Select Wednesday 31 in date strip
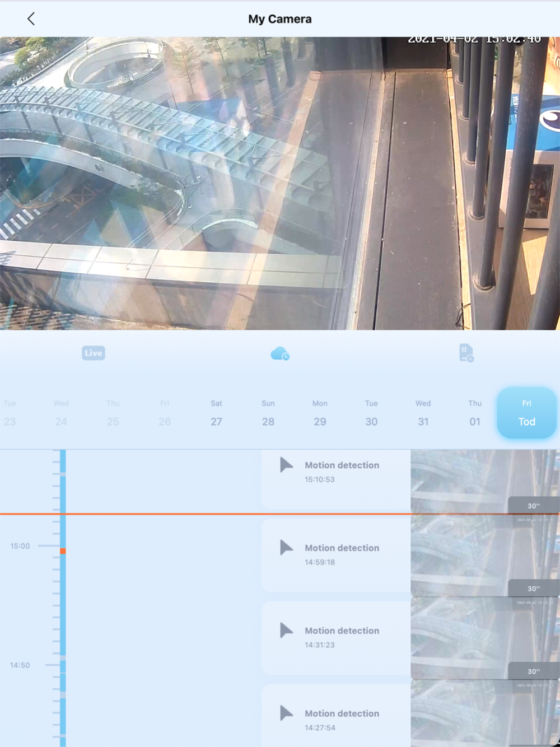The width and height of the screenshot is (560, 747). point(423,413)
